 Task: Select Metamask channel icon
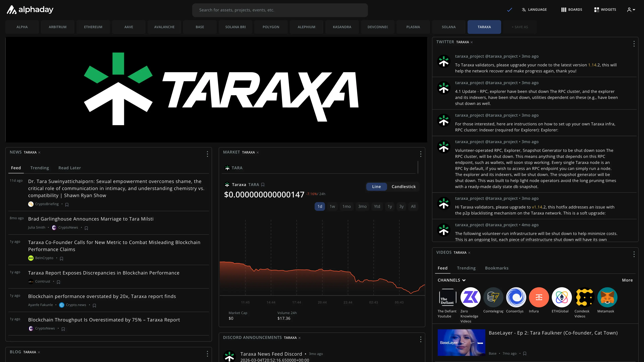pos(607,297)
